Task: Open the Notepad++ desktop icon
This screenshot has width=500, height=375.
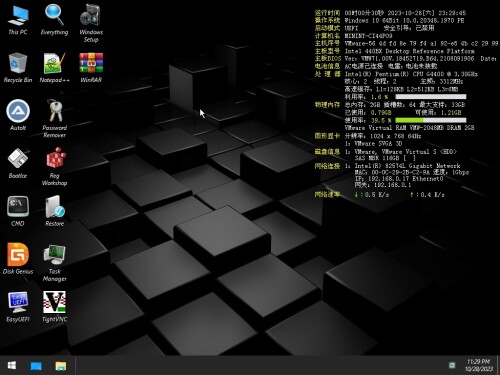Action: pos(54,68)
